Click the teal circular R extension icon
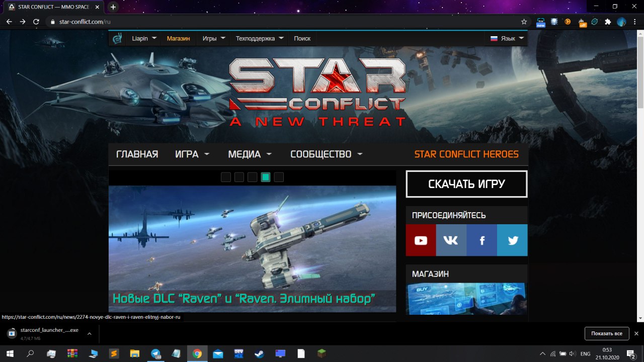The image size is (644, 362). coord(595,22)
